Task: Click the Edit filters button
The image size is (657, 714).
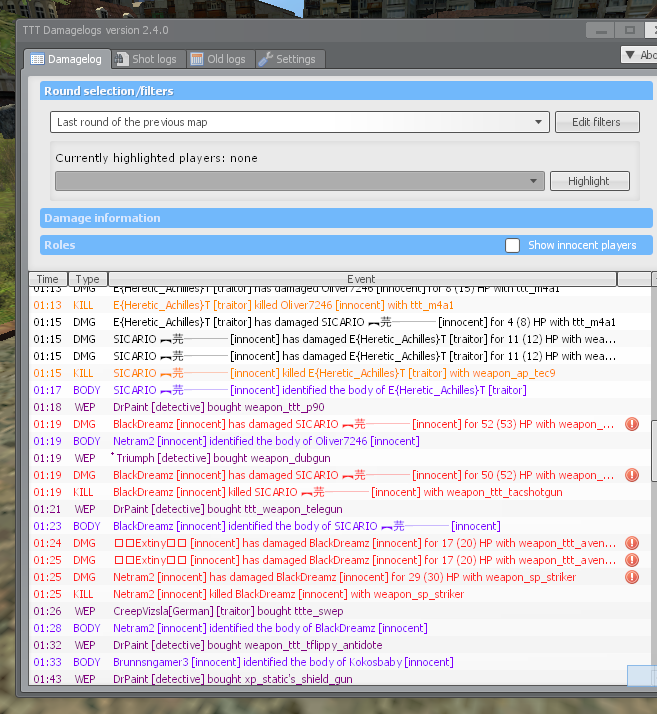Action: point(596,122)
